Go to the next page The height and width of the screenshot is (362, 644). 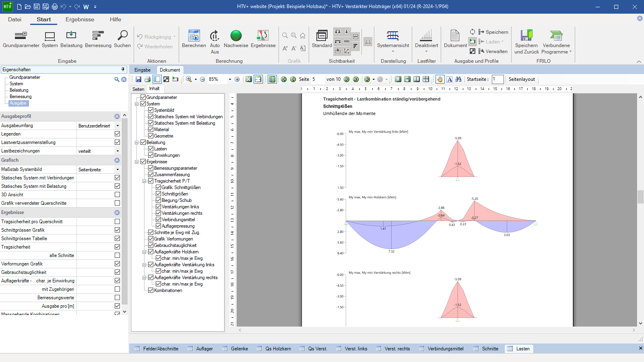[347, 79]
